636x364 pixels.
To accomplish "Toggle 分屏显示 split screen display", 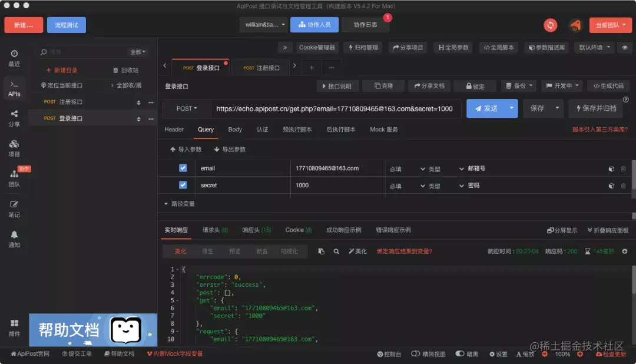I will coord(562,230).
